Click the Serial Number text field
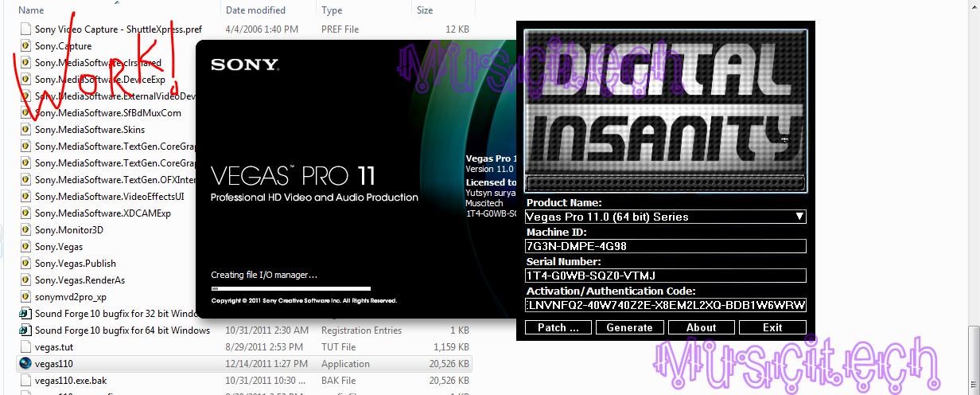The width and height of the screenshot is (980, 395). click(x=665, y=276)
